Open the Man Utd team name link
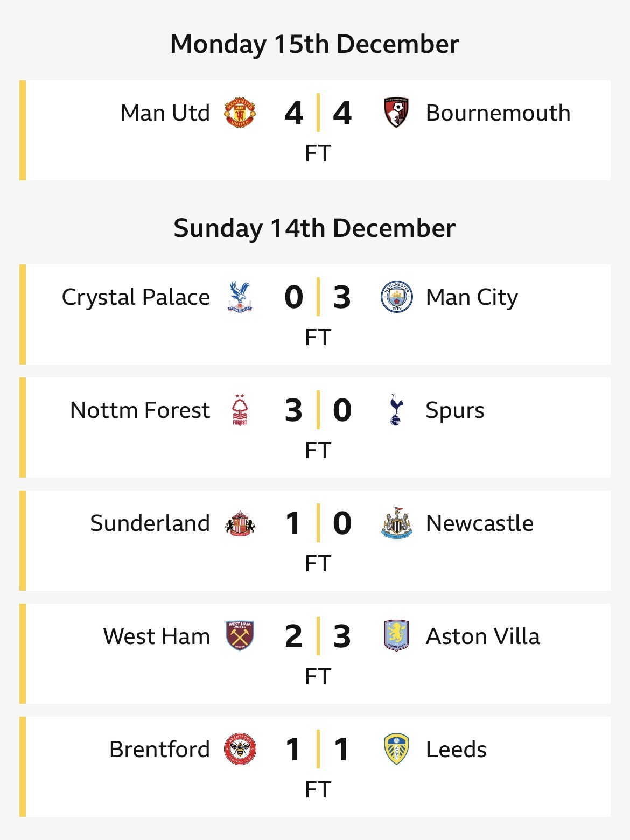Image resolution: width=630 pixels, height=840 pixels. point(165,113)
